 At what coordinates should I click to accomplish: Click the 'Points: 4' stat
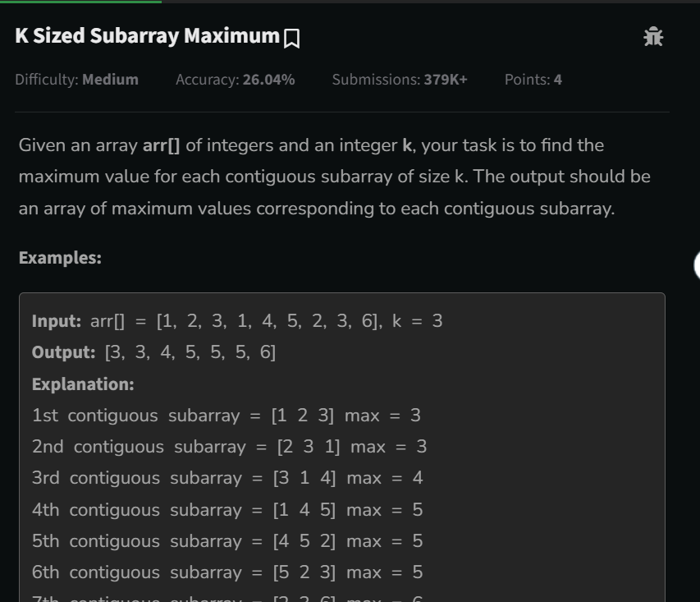(533, 80)
